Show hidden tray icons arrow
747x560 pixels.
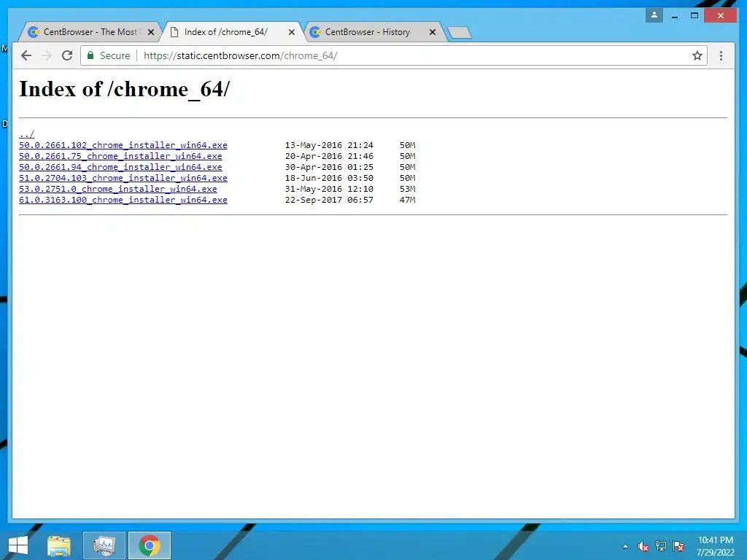click(625, 546)
